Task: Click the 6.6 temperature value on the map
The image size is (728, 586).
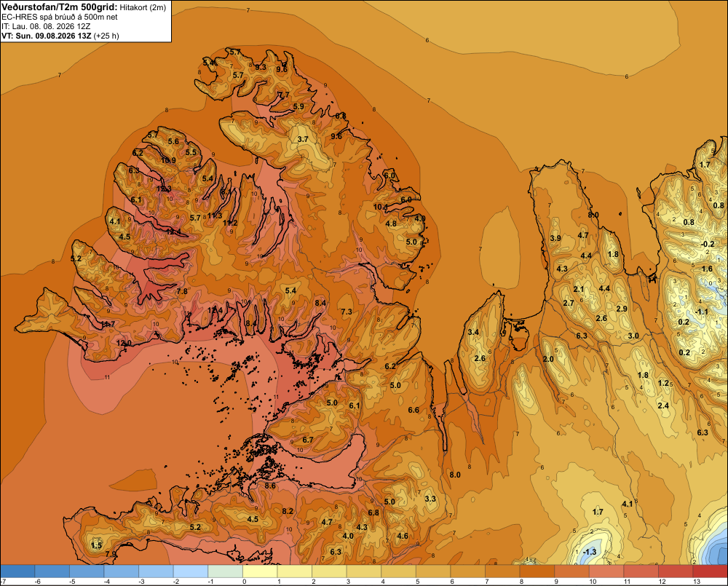Action: [414, 410]
